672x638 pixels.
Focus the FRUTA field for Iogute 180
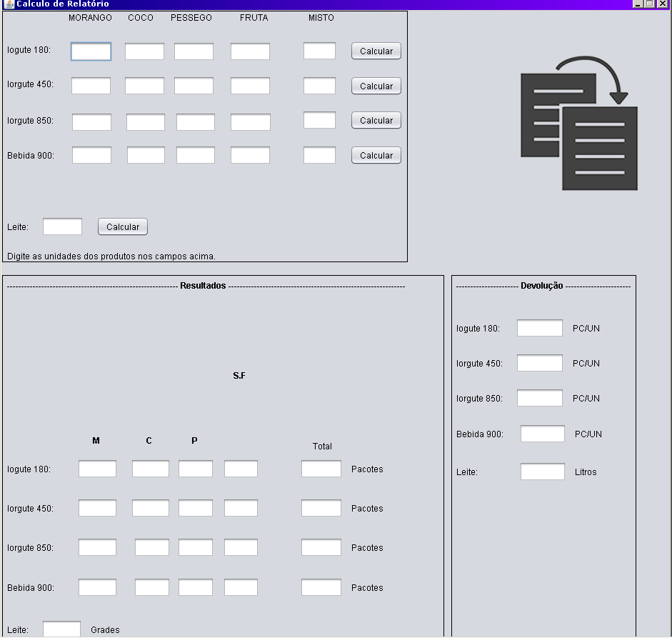pyautogui.click(x=250, y=51)
